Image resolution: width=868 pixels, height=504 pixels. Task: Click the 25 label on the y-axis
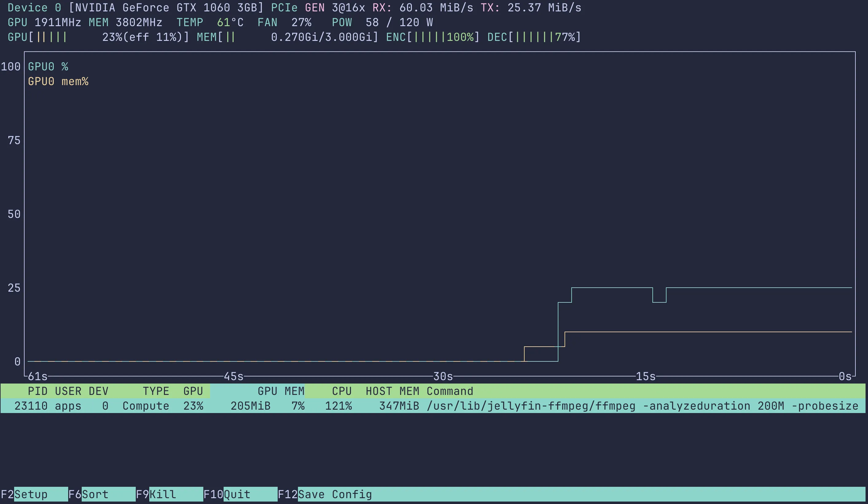14,288
